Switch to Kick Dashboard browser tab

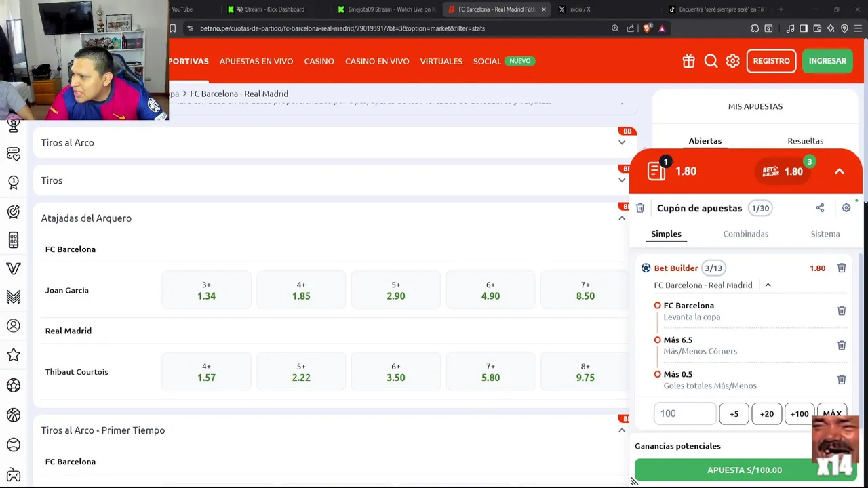tap(275, 9)
